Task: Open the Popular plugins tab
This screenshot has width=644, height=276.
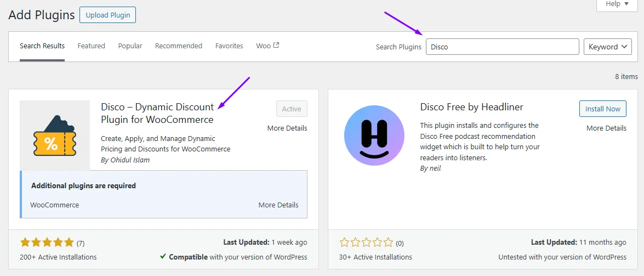Action: [130, 46]
